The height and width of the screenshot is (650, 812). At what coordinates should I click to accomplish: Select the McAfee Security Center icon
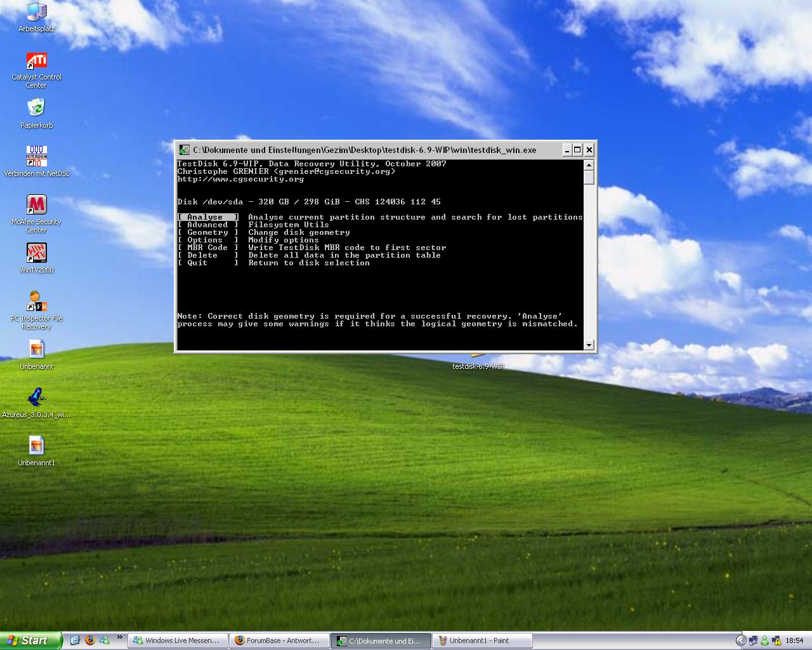(36, 213)
